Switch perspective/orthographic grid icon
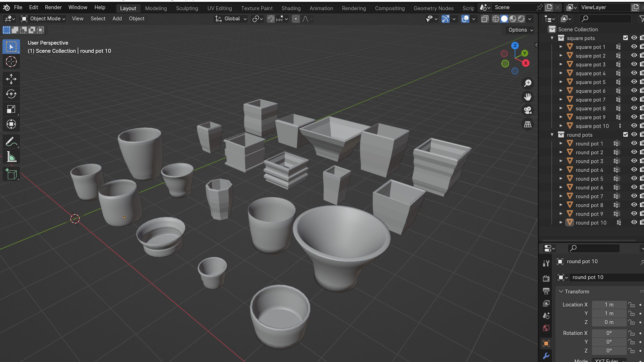644x362 pixels. click(528, 124)
